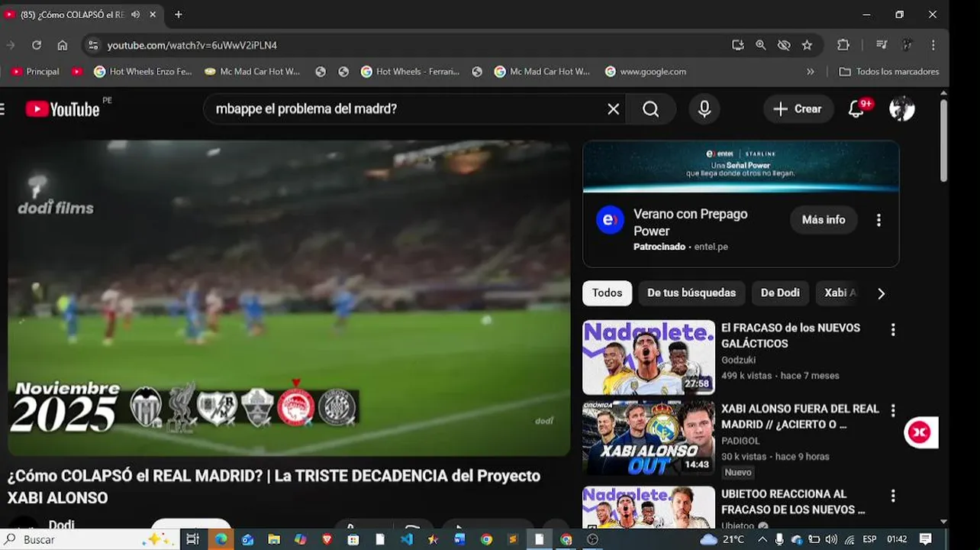
Task: Open XABI ALONSO OUT video thumbnail
Action: (649, 438)
